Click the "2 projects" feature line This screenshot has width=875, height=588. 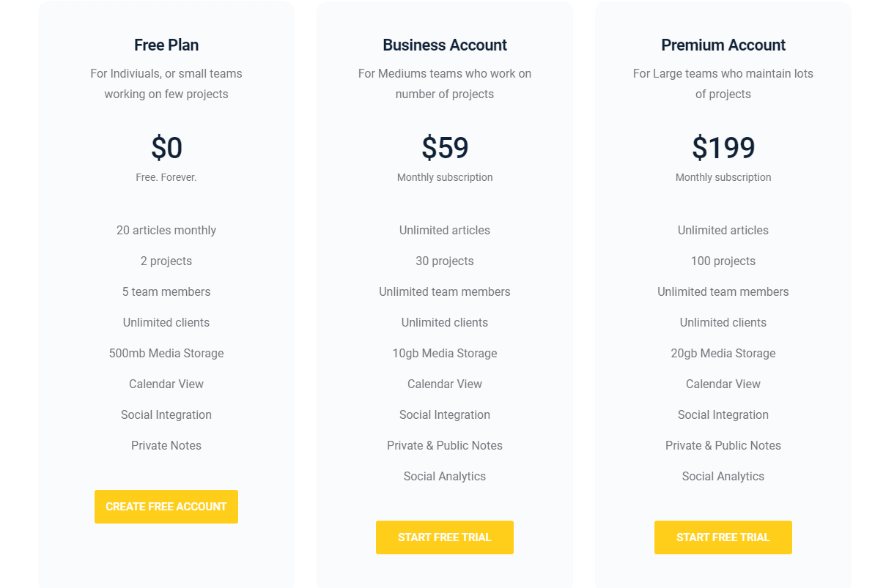coord(166,261)
